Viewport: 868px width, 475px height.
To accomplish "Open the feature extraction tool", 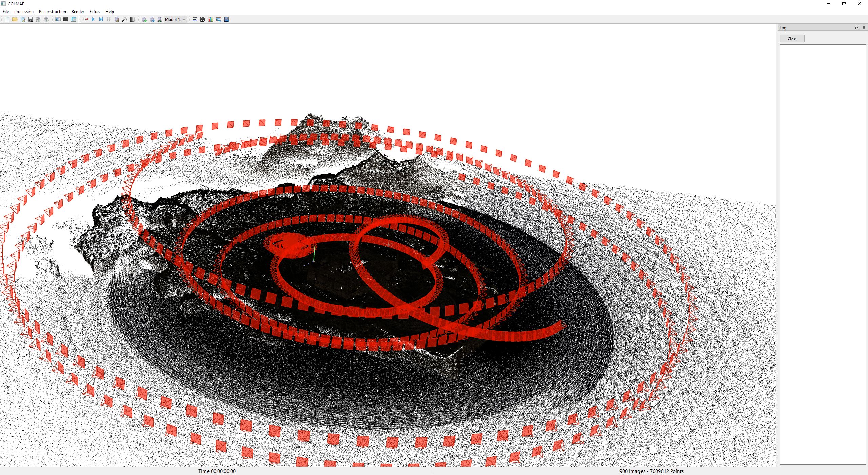I will [58, 19].
